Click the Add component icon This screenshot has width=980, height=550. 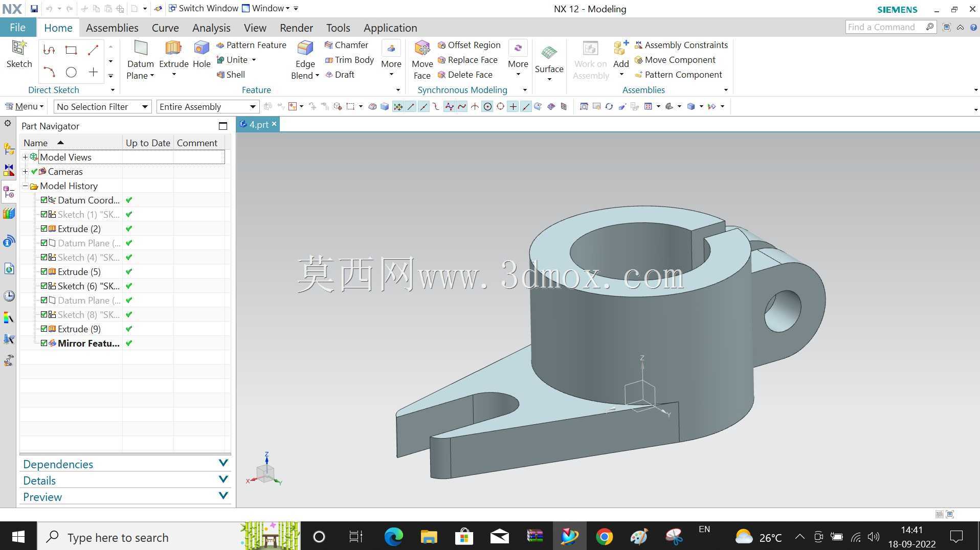[621, 48]
